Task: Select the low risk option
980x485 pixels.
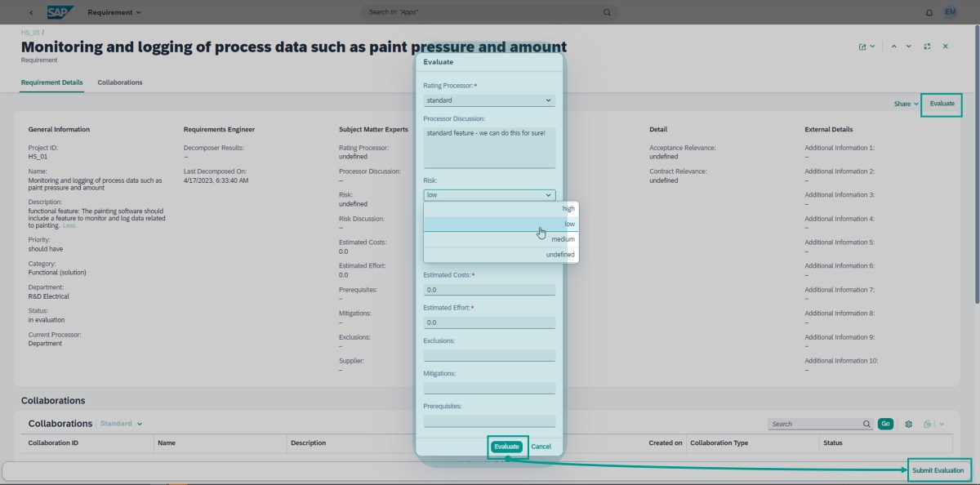Action: 501,224
